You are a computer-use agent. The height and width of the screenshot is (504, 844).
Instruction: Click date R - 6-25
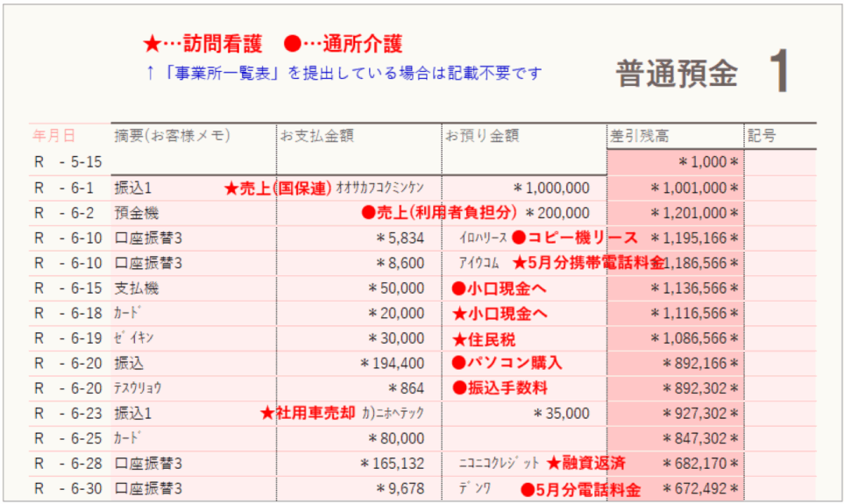click(x=67, y=438)
